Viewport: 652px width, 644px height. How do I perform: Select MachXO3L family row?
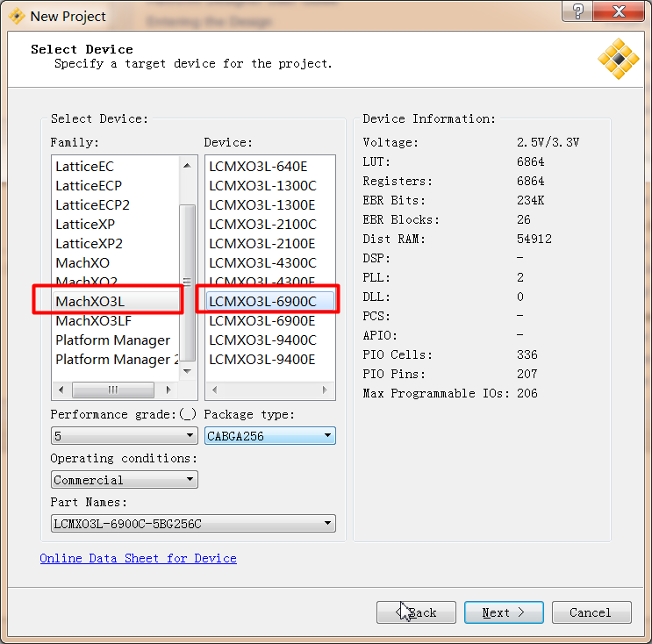coord(116,302)
